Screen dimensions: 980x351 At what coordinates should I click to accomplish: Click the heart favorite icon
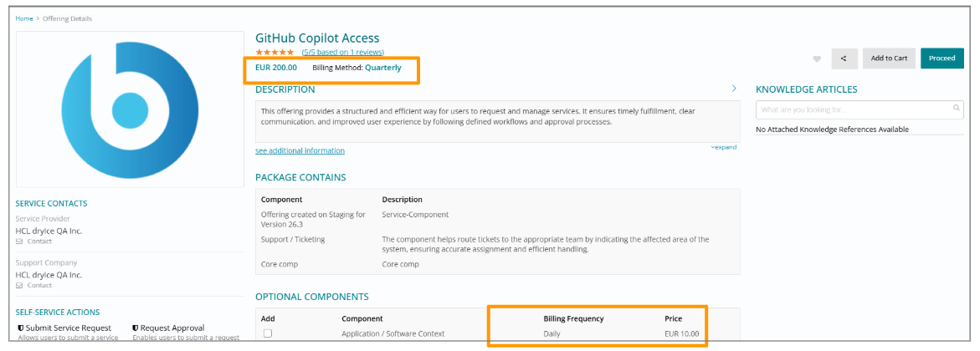point(817,58)
